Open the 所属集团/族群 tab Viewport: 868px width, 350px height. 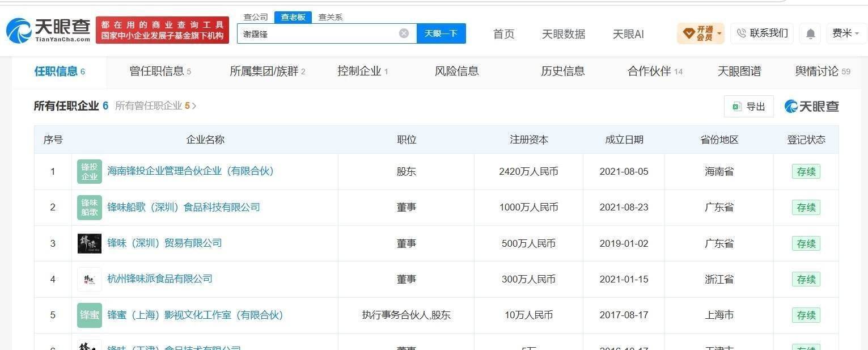(268, 71)
